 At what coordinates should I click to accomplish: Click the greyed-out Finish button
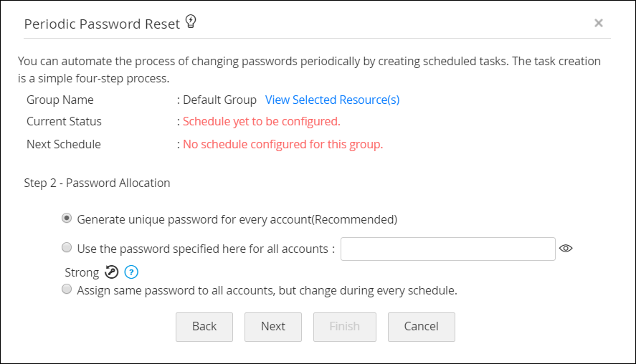(344, 326)
